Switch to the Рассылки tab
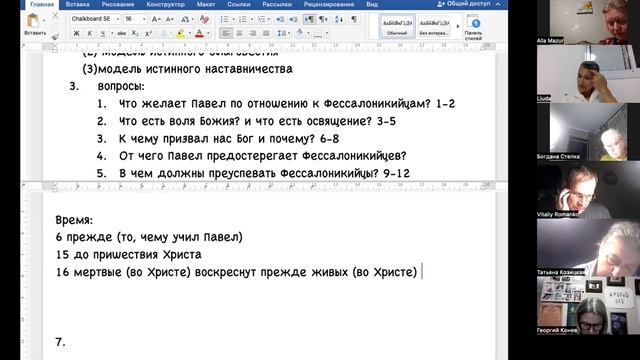This screenshot has width=640, height=360. [277, 4]
